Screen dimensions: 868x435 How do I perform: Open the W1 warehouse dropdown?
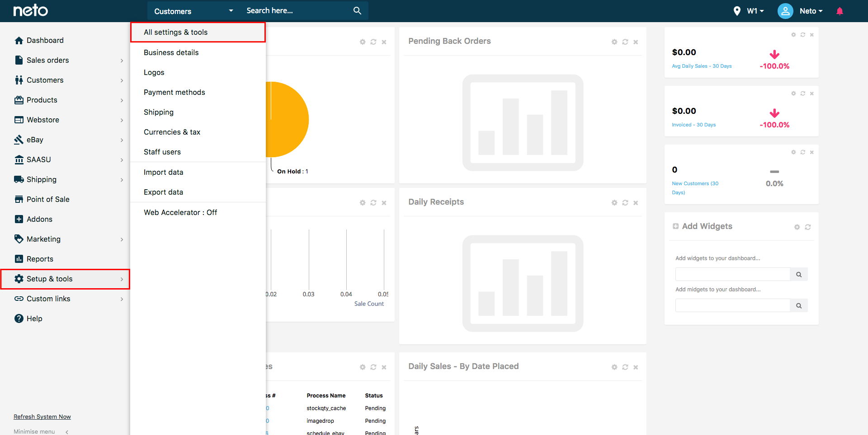[x=755, y=11]
